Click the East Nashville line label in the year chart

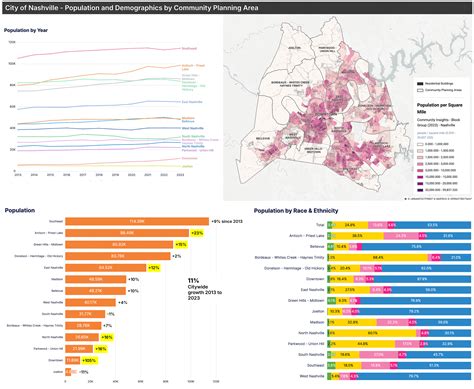point(192,102)
